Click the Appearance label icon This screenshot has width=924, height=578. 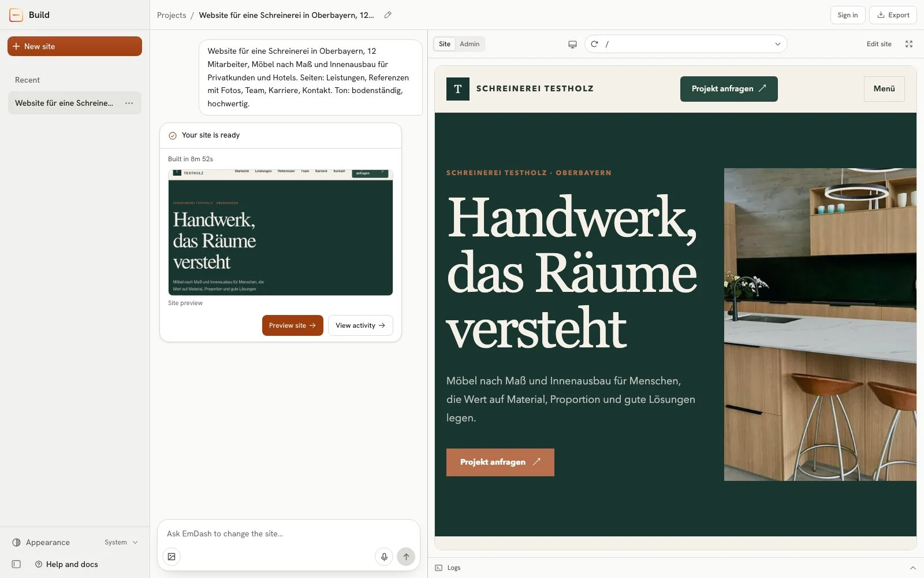point(17,542)
